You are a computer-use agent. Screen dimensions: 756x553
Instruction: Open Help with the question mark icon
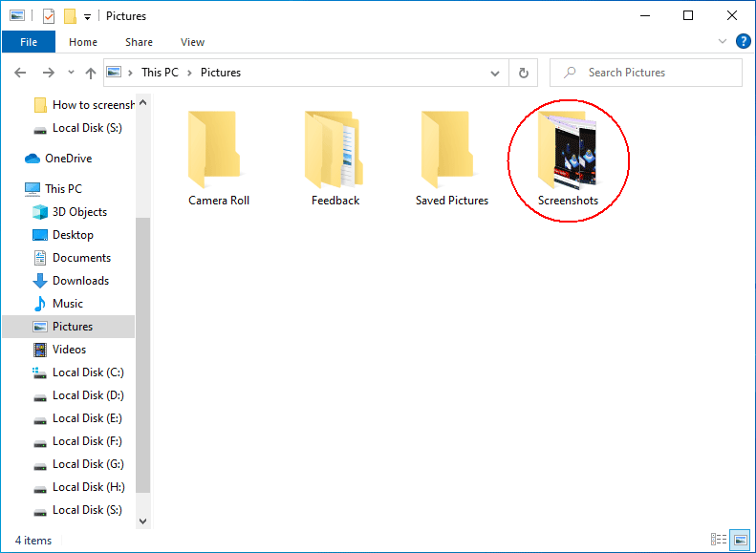(743, 41)
